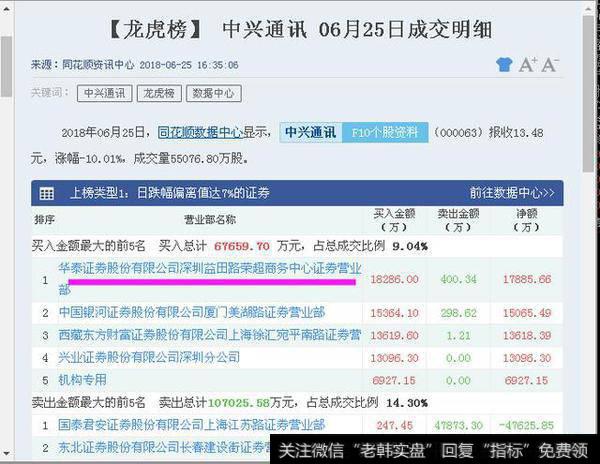
Task: Click the sell amount 47873.30
Action: pyautogui.click(x=458, y=425)
